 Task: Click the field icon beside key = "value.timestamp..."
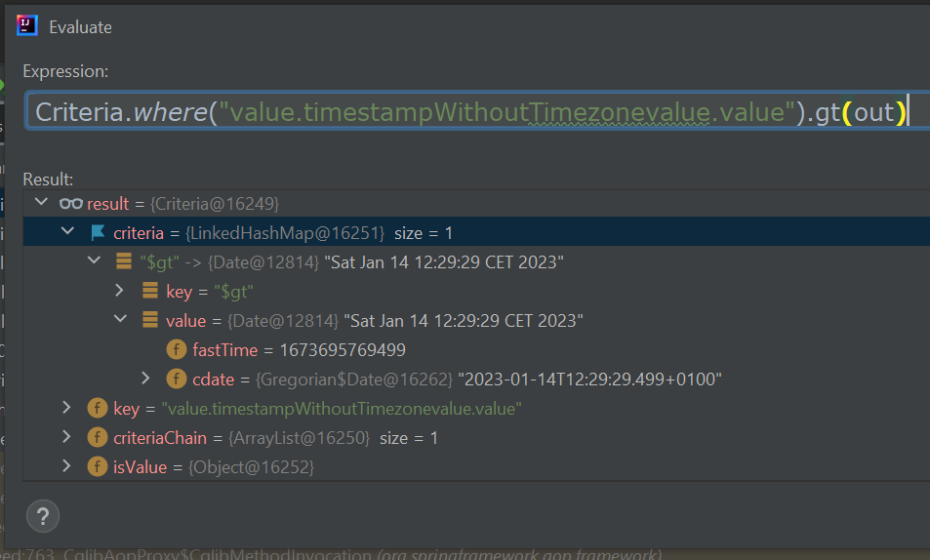(98, 408)
